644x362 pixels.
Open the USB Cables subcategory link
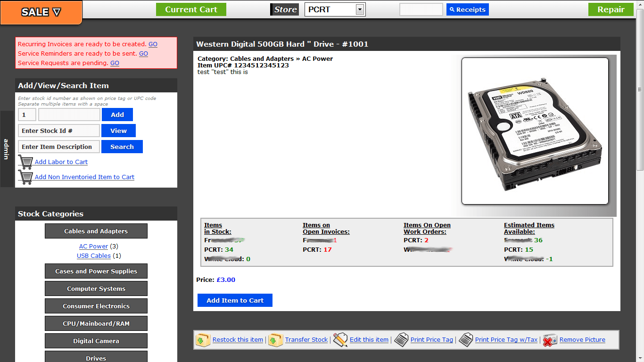[94, 256]
